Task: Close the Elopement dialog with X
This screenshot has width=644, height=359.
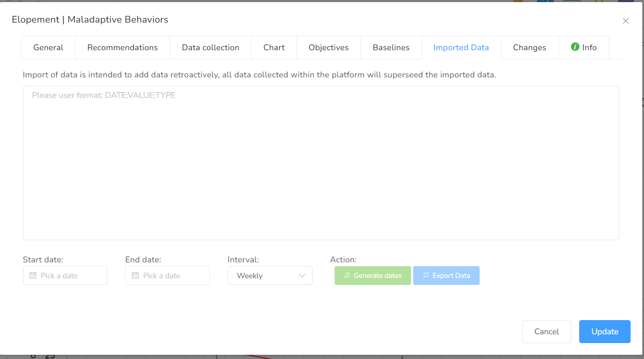Action: [x=626, y=21]
